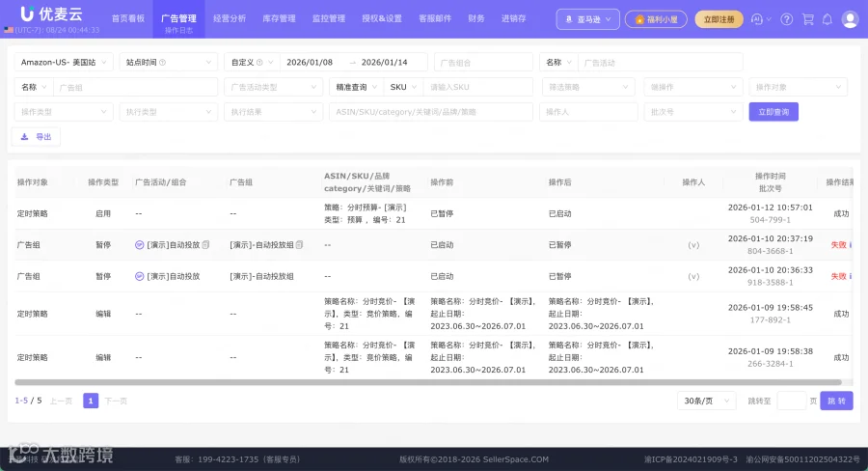The height and width of the screenshot is (471, 868).
Task: Open the shopping cart icon
Action: [807, 19]
